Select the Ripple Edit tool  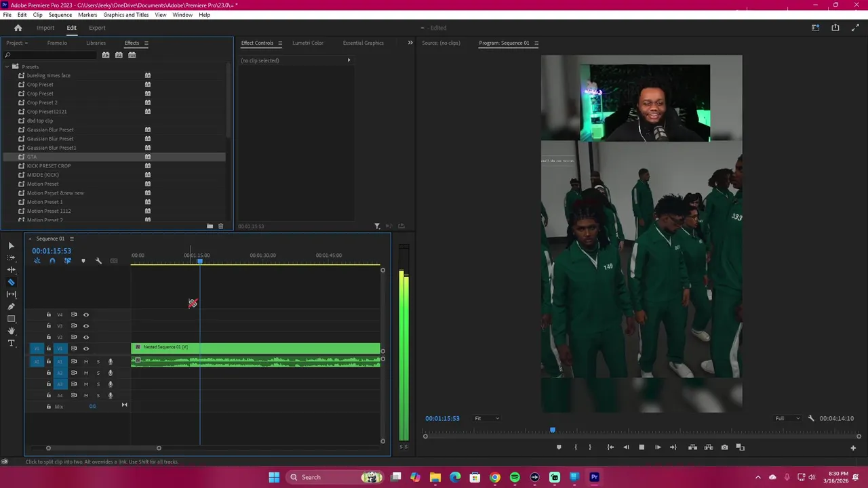tap(12, 270)
